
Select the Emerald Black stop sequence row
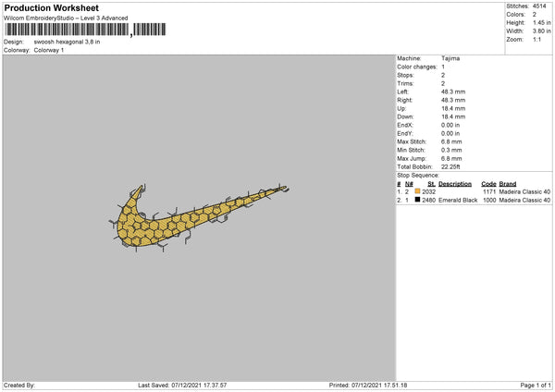pyautogui.click(x=474, y=201)
